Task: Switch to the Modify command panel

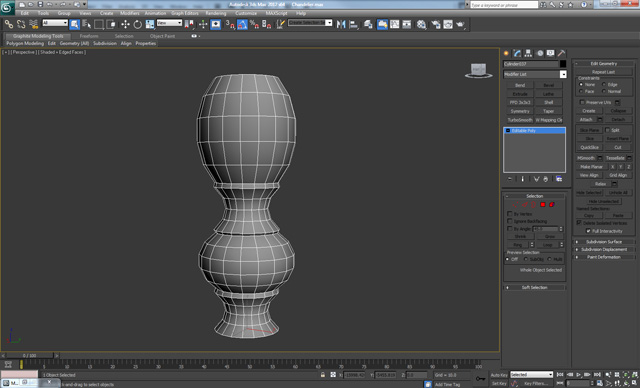Action: click(x=517, y=53)
